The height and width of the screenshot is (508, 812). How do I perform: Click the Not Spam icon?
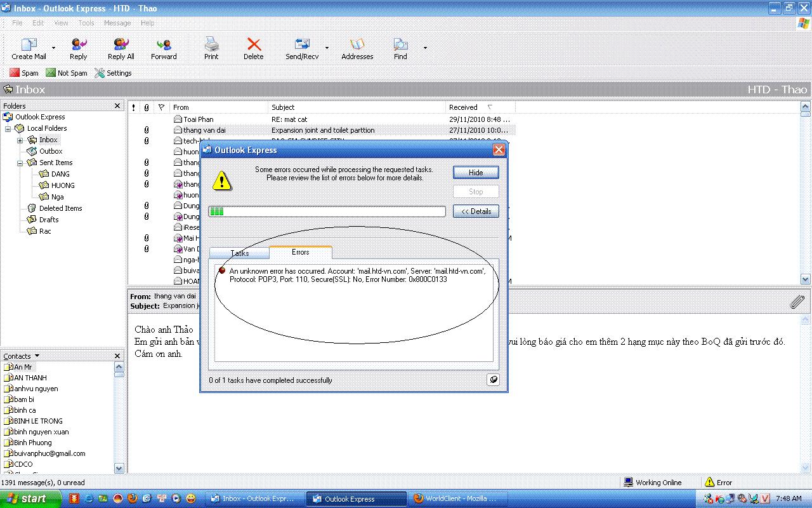[x=51, y=73]
